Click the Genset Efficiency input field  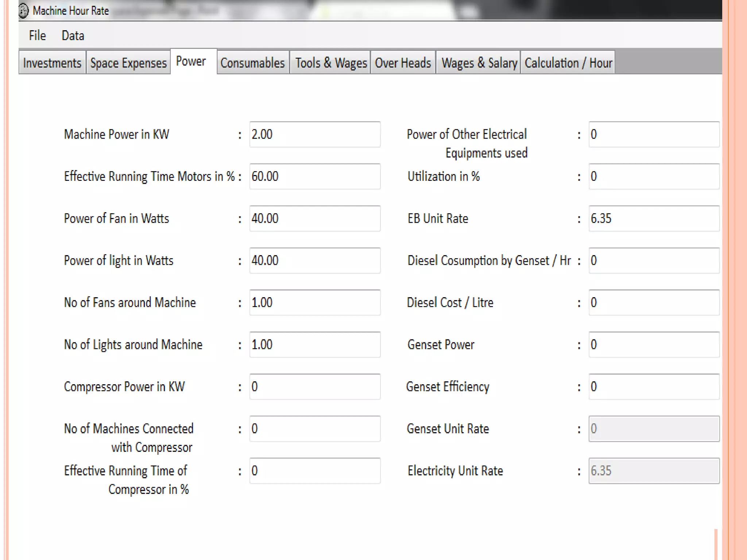click(x=654, y=386)
